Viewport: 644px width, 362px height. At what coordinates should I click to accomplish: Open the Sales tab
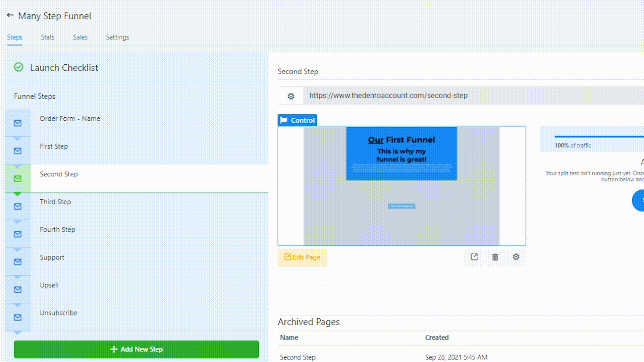click(x=80, y=37)
